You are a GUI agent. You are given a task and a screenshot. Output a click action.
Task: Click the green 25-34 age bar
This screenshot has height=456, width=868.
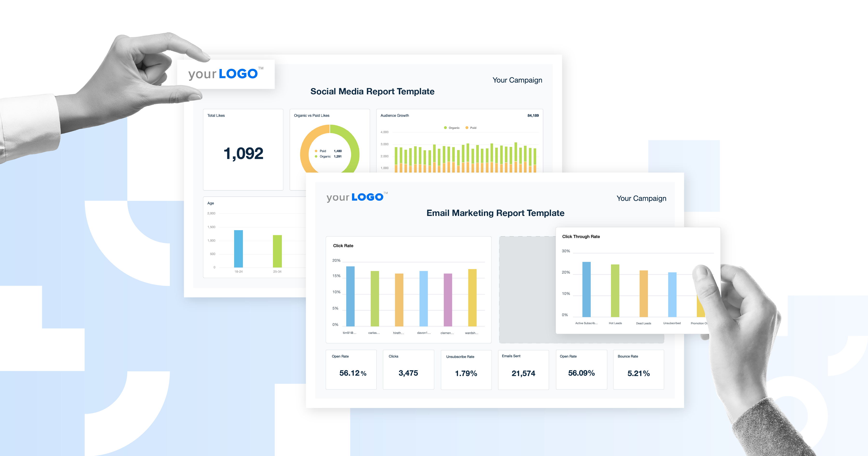[277, 251]
